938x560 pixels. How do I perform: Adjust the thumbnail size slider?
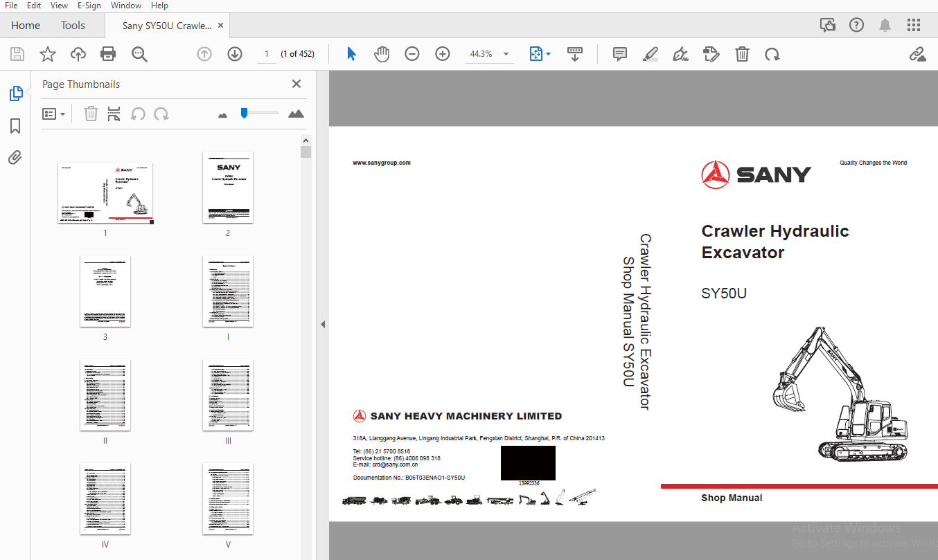tap(244, 113)
